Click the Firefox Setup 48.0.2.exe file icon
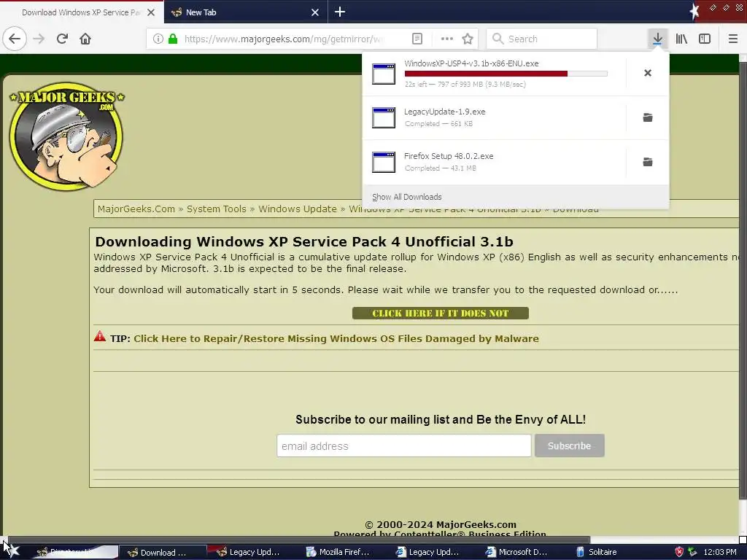The image size is (747, 560). (x=384, y=162)
